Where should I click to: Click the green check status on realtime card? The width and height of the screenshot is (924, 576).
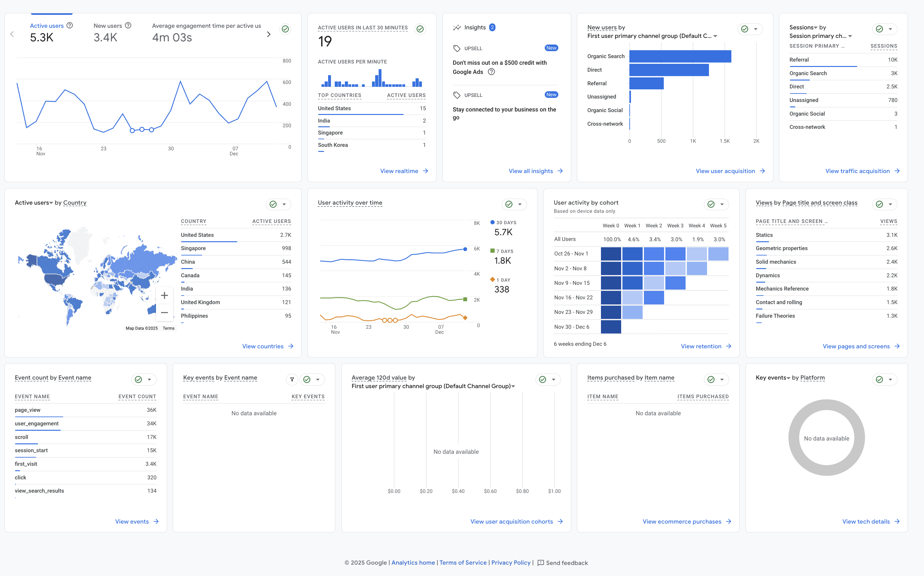(x=420, y=29)
